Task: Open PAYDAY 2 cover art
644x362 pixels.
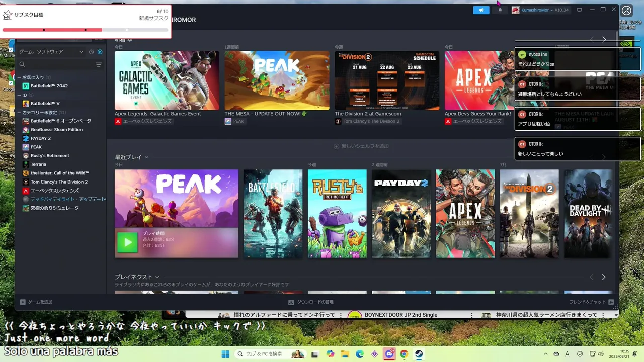Action: pyautogui.click(x=401, y=214)
